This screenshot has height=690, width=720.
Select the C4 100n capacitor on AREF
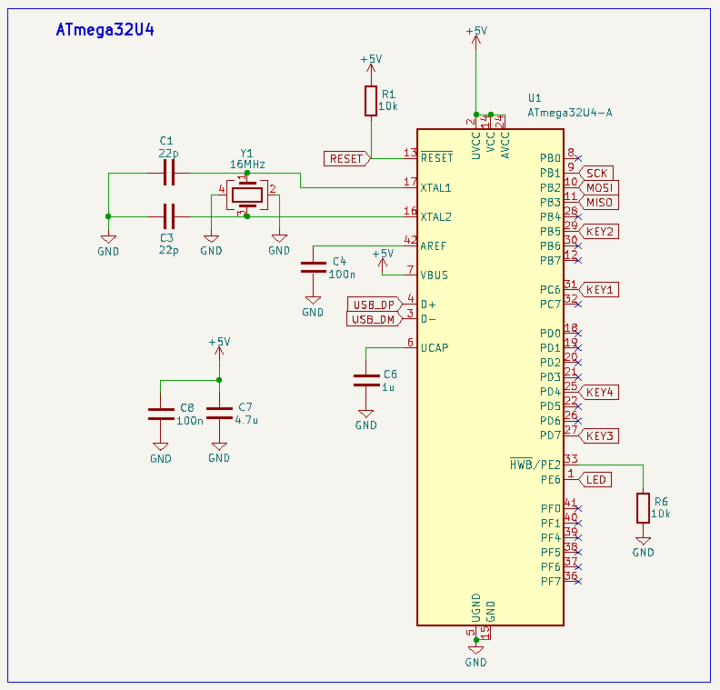[313, 267]
